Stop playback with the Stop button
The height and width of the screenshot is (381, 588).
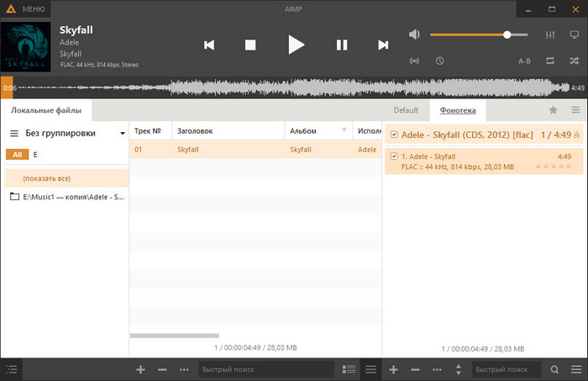(250, 45)
